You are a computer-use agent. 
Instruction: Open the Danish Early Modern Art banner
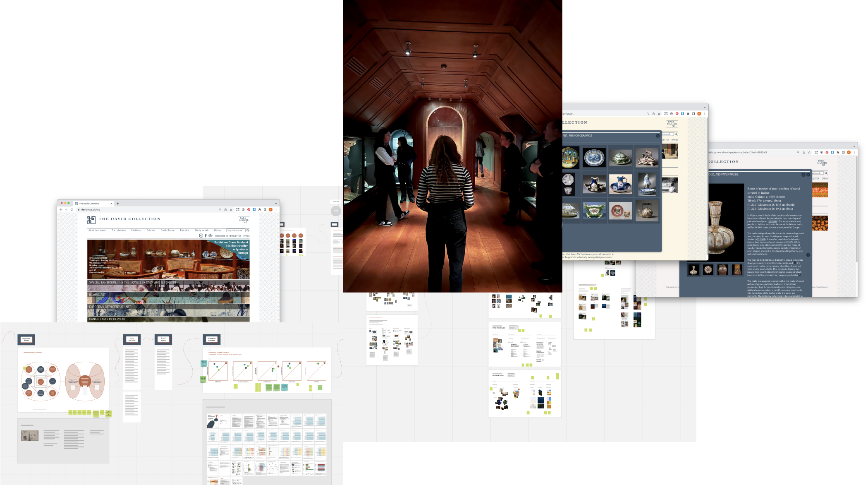pos(168,319)
